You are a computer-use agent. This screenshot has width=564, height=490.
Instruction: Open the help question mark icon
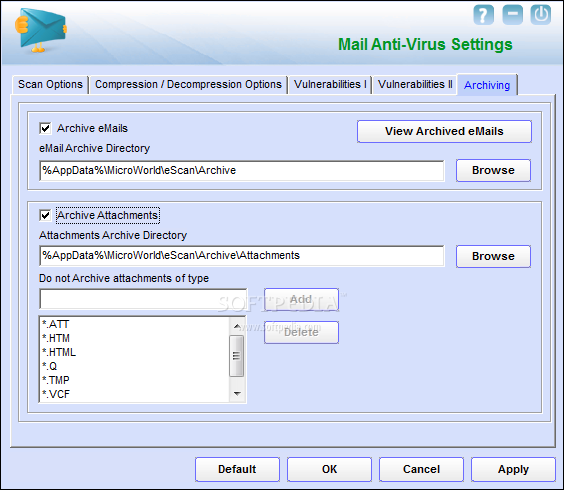click(483, 15)
